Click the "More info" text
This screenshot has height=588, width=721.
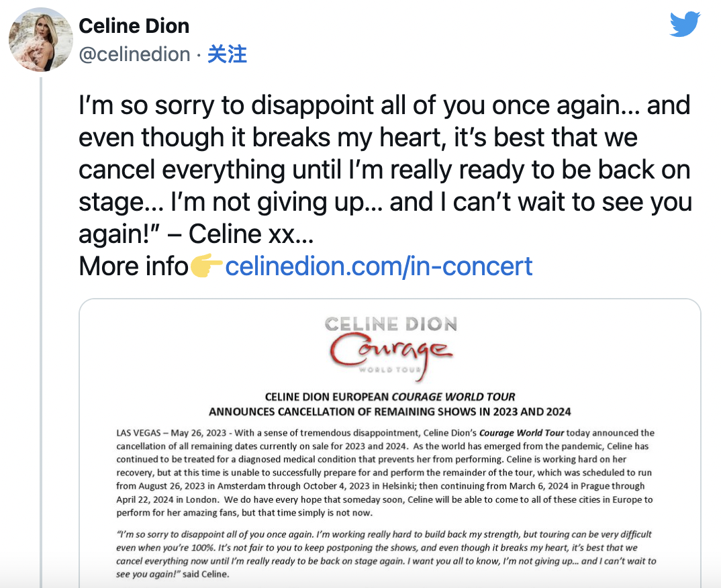click(134, 266)
